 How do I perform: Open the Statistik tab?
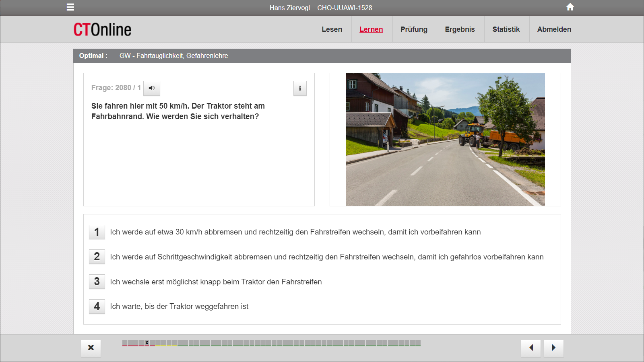pyautogui.click(x=506, y=29)
